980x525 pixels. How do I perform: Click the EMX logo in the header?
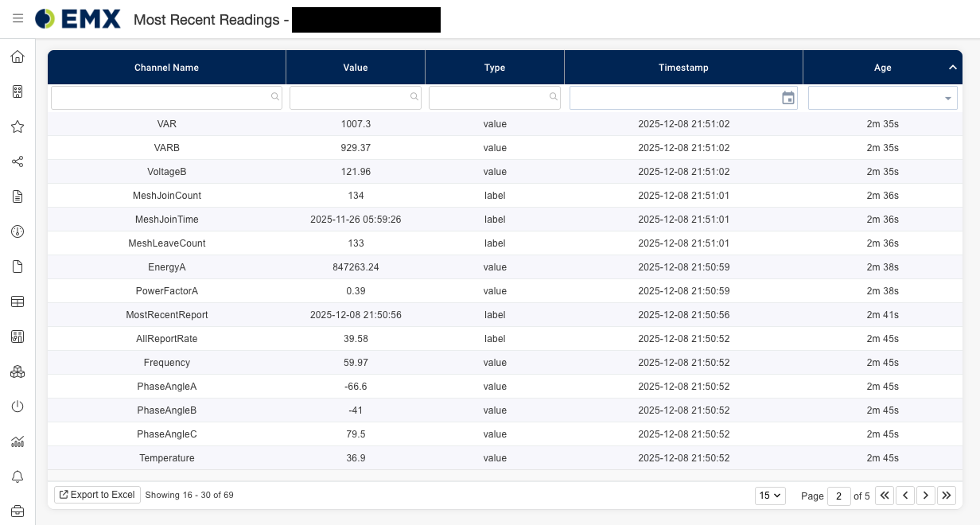coord(77,18)
